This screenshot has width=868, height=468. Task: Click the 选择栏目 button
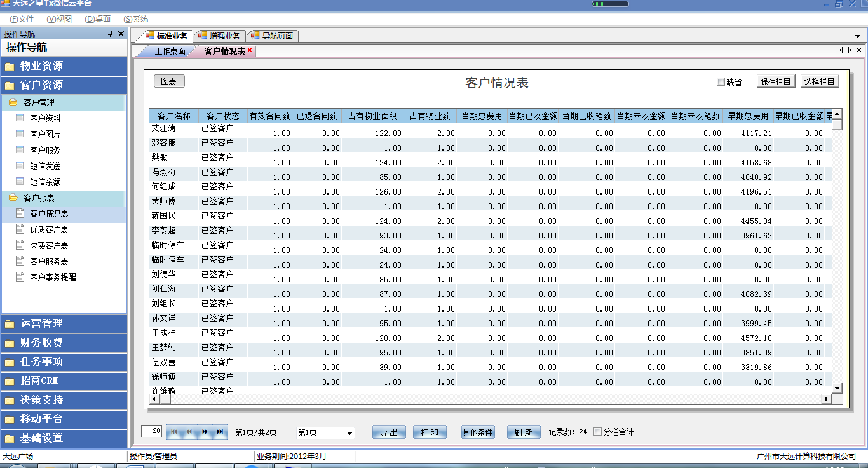click(820, 81)
